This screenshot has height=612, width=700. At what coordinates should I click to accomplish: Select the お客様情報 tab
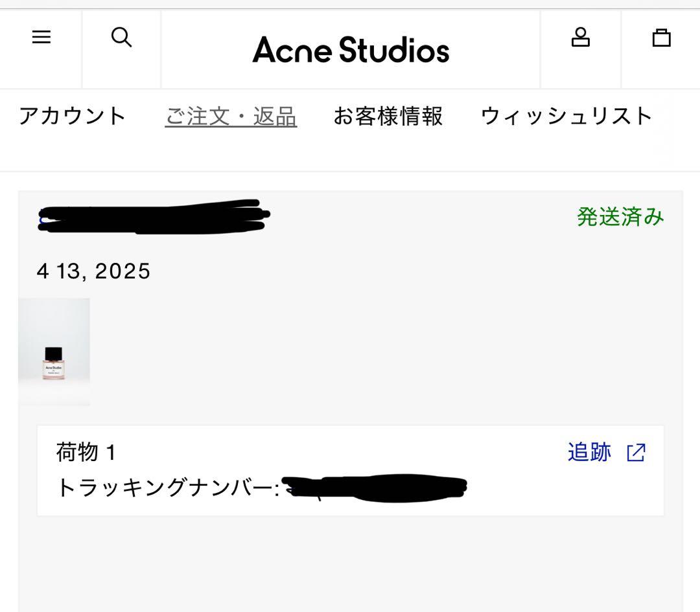[x=388, y=115]
